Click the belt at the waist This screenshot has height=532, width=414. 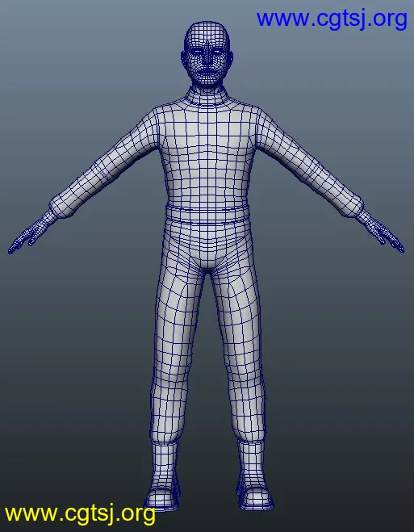(x=207, y=214)
